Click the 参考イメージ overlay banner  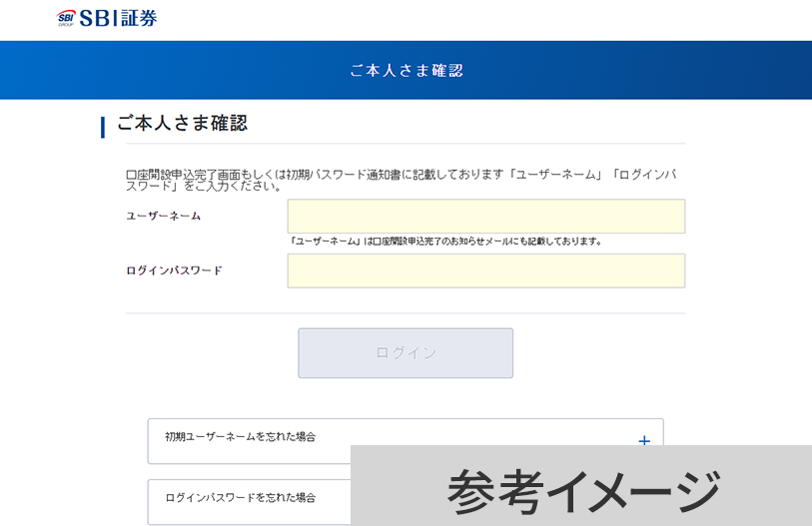click(581, 487)
